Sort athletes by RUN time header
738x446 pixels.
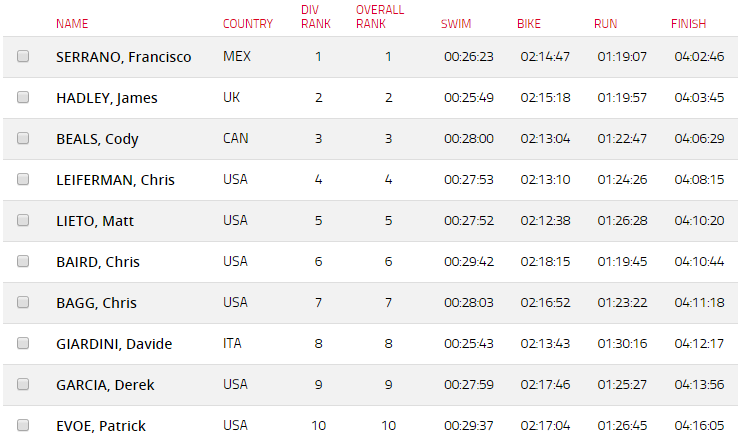tap(605, 24)
